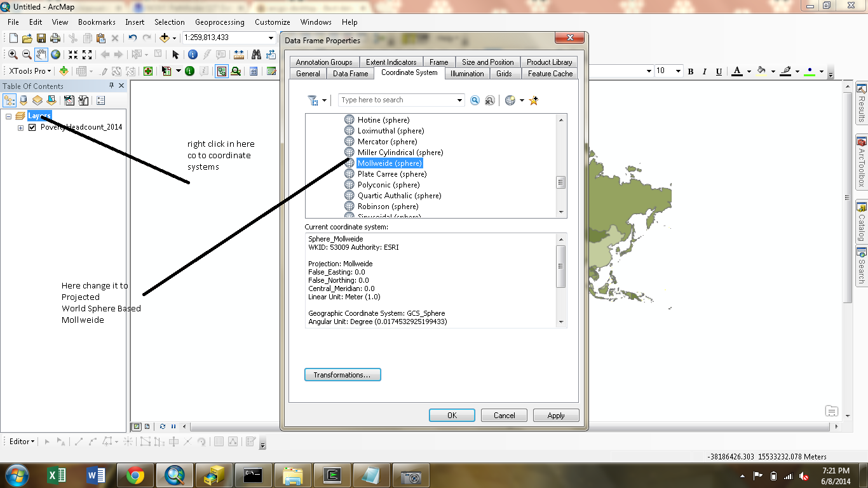Click the Transformations button
The image size is (868, 488).
point(342,375)
